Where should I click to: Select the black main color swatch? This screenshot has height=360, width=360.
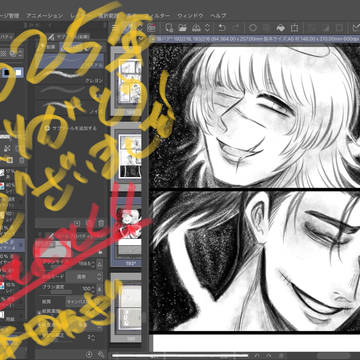(x=6, y=73)
